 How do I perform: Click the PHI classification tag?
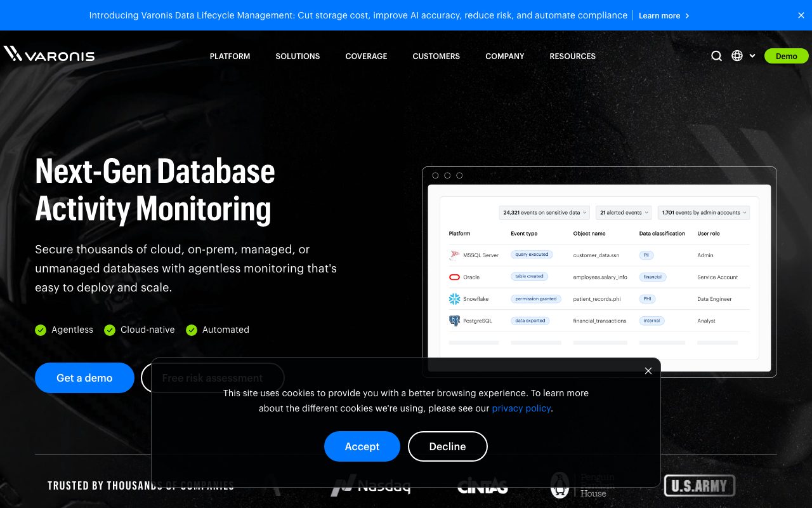click(x=648, y=298)
